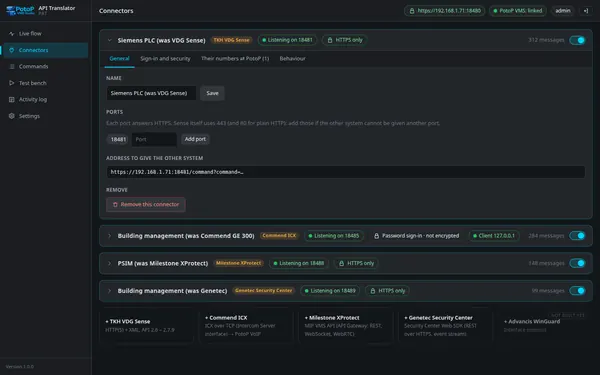This screenshot has height=375, width=600.
Task: Click the Connectors plug icon in sidebar
Action: [11, 50]
